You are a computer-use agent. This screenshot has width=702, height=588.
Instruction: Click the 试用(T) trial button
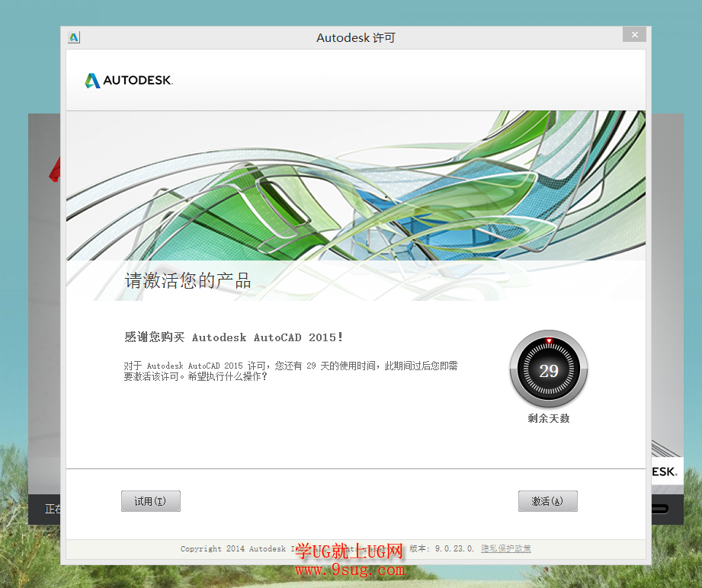click(x=150, y=500)
